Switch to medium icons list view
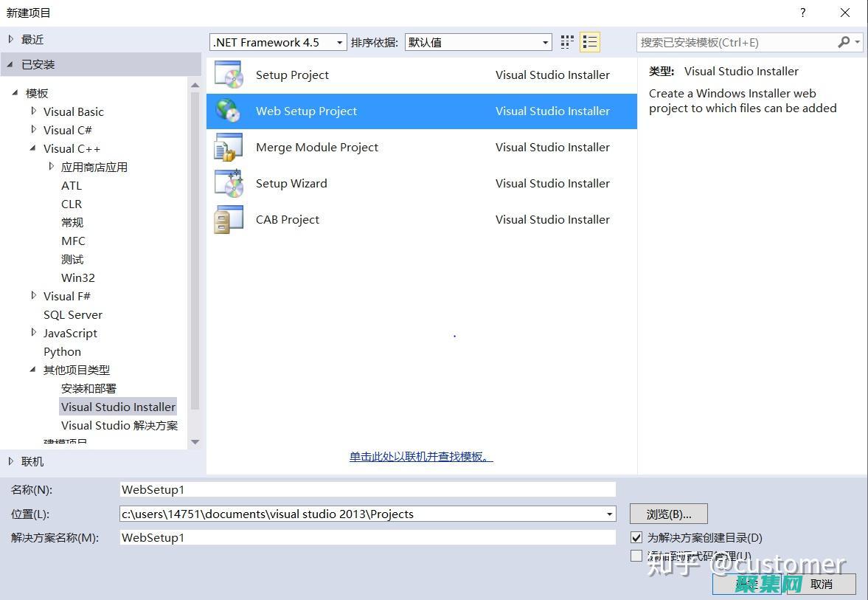The height and width of the screenshot is (600, 868). tap(590, 42)
